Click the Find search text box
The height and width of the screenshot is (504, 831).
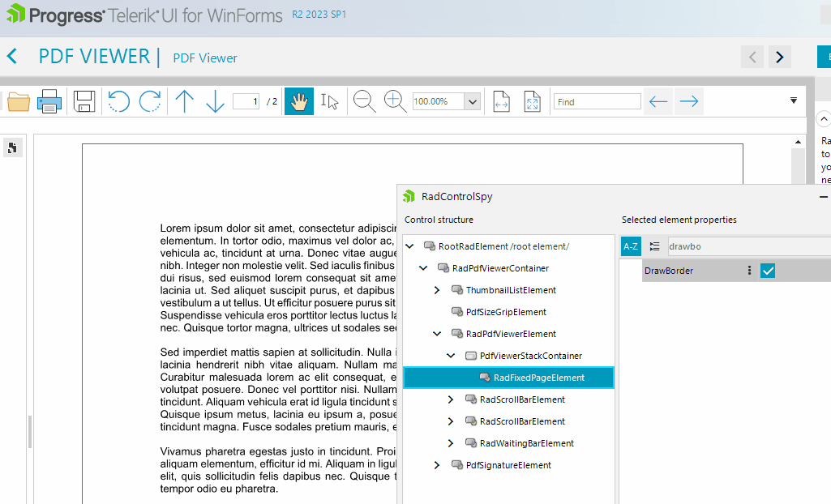coord(598,101)
